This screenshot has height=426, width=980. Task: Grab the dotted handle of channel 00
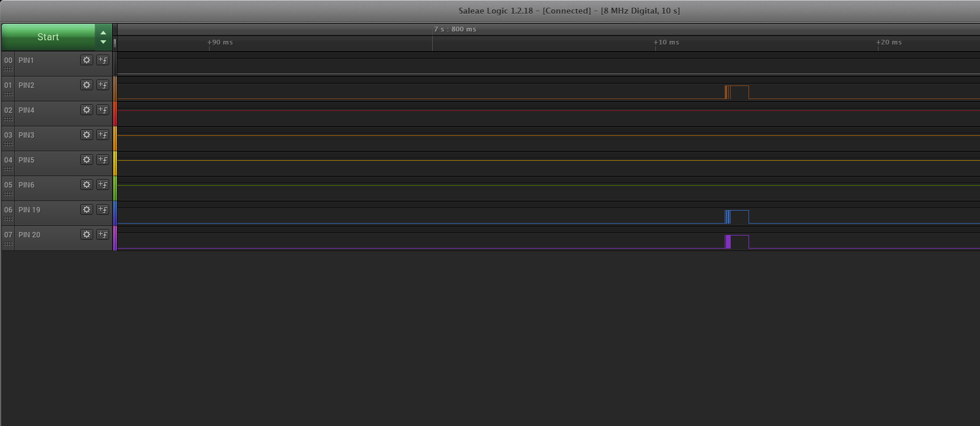click(x=8, y=69)
